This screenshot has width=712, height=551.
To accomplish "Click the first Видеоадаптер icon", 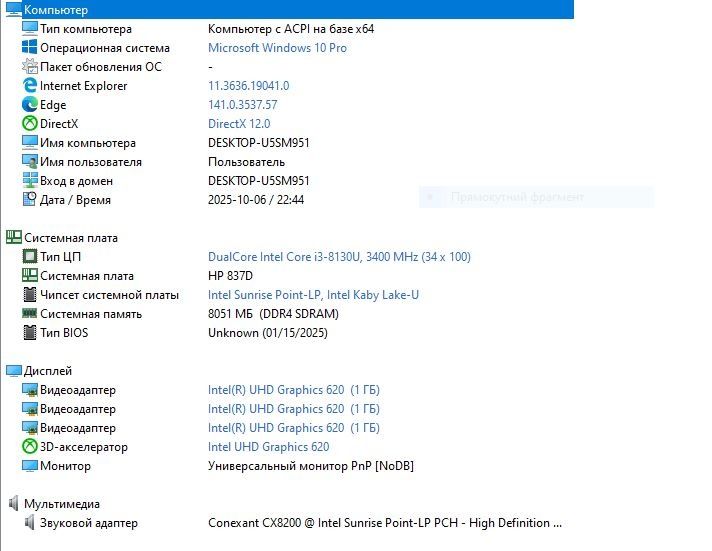I will click(x=30, y=390).
